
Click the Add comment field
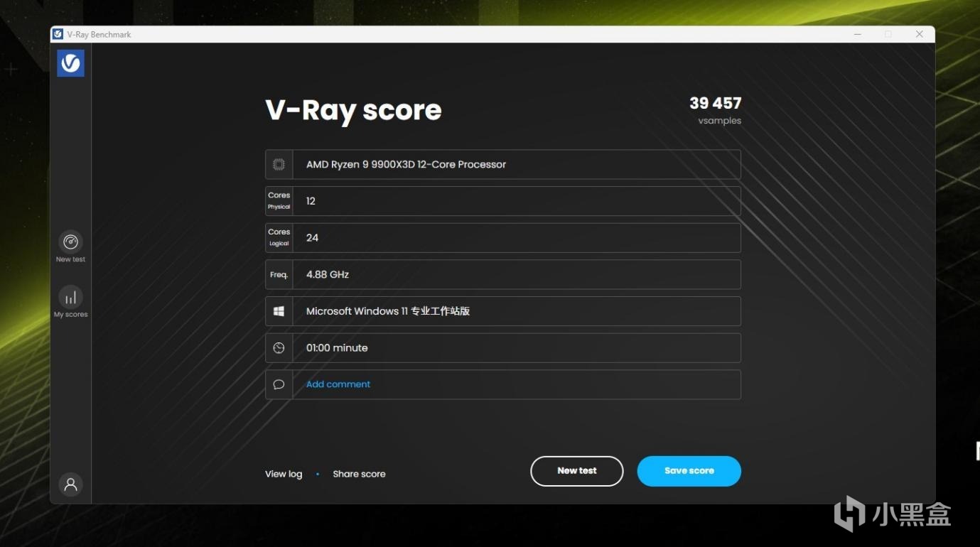(x=503, y=384)
